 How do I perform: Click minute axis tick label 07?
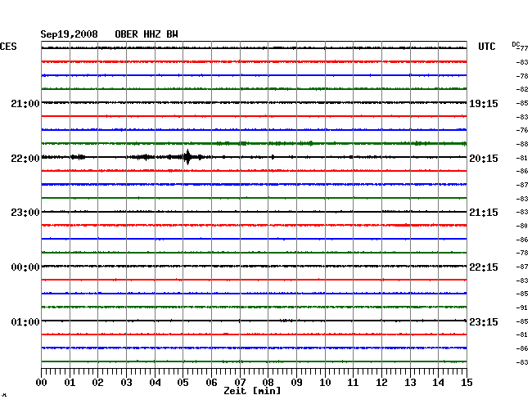tap(240, 382)
